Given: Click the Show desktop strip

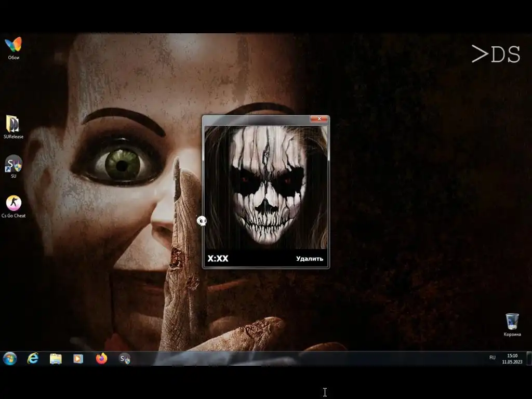Looking at the screenshot, I should 529,358.
